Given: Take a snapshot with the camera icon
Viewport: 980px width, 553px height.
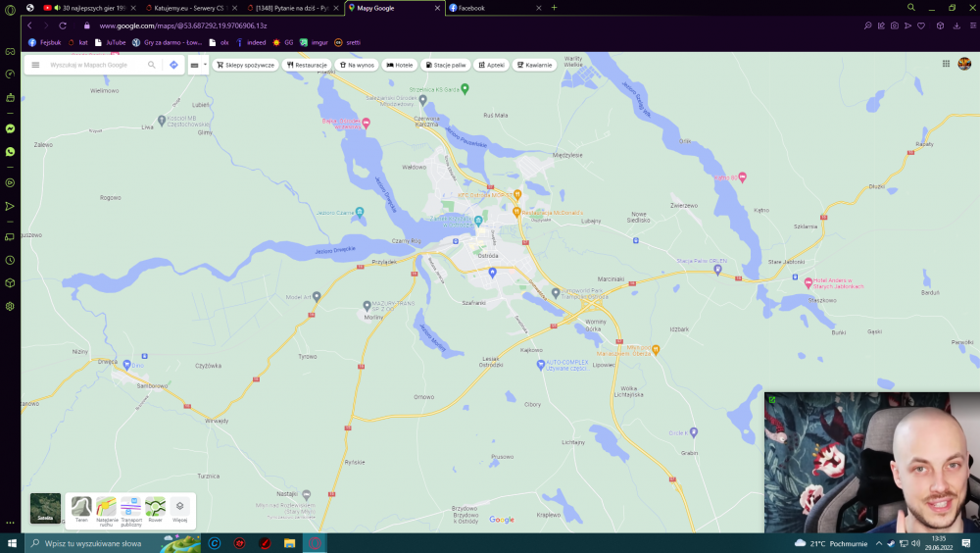Looking at the screenshot, I should 895,25.
